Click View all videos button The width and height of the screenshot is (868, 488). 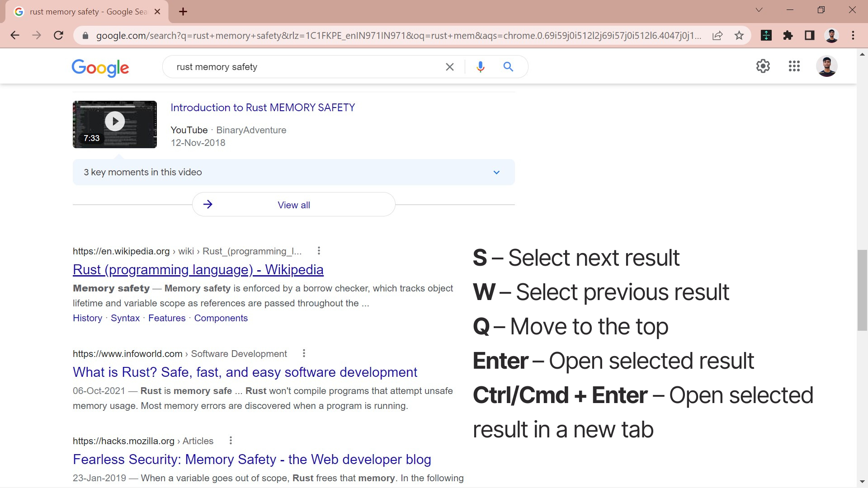pos(293,205)
